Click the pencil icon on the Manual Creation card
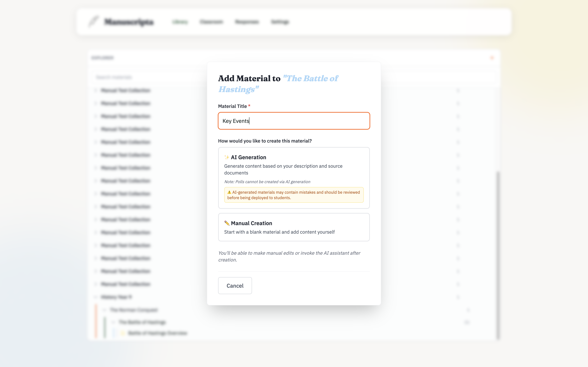Image resolution: width=588 pixels, height=367 pixels. (227, 223)
